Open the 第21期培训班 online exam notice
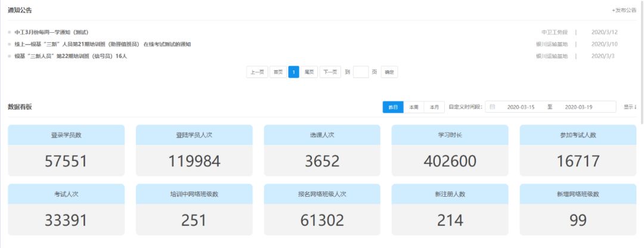This screenshot has width=644, height=248. pyautogui.click(x=103, y=44)
